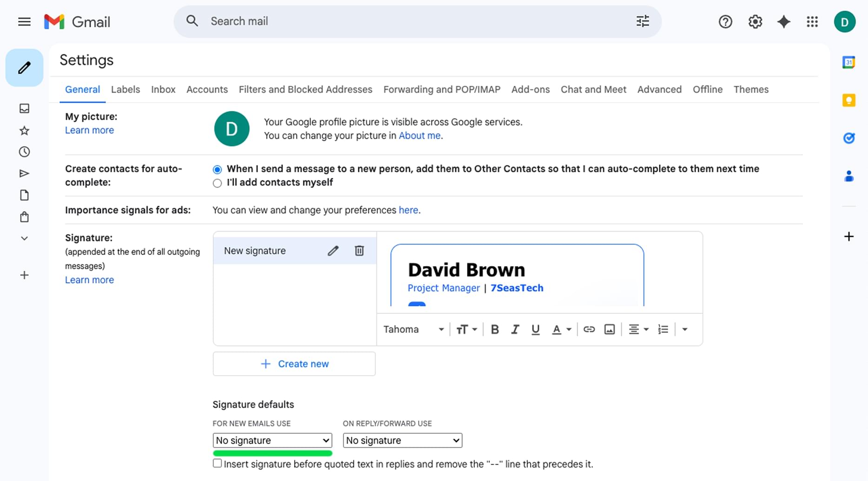Switch to the Labels tab
868x481 pixels.
[125, 90]
